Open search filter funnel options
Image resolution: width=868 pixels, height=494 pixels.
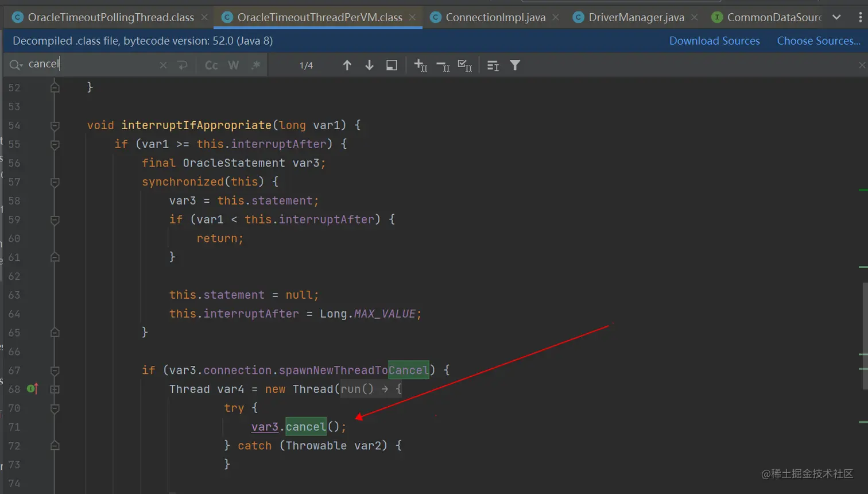click(515, 65)
